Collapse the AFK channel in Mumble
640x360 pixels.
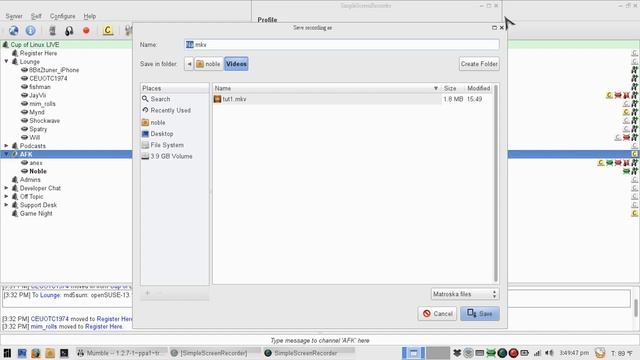[x=7, y=154]
